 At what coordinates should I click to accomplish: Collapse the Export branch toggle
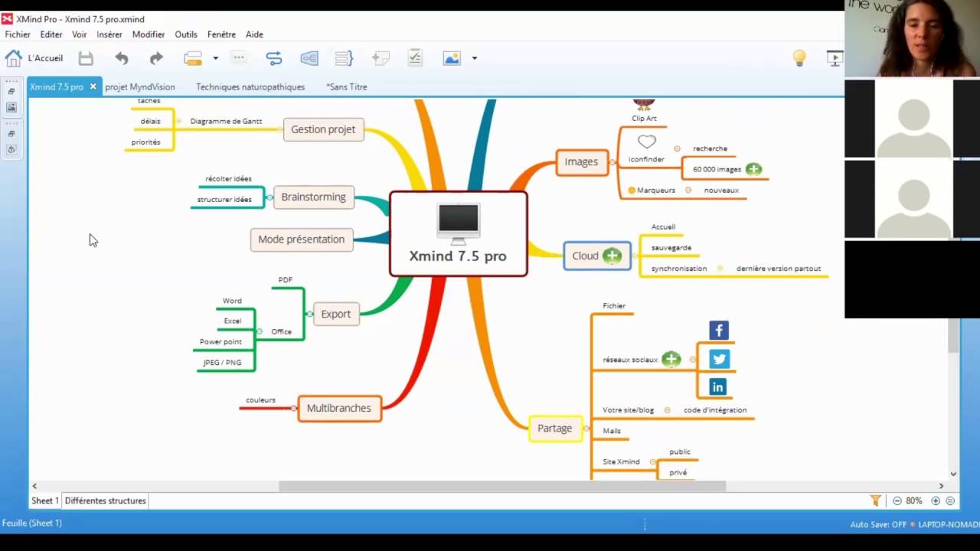point(309,314)
